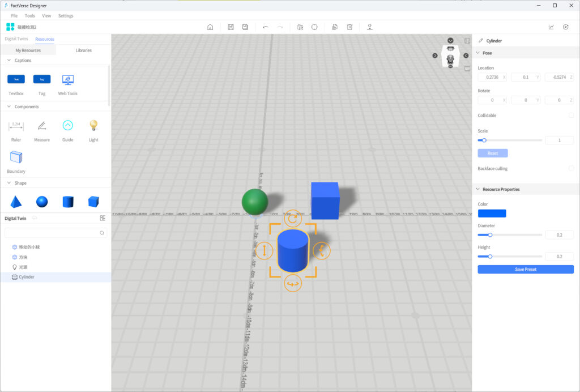The width and height of the screenshot is (580, 392).
Task: Click the document copy icon in the toolbar
Action: click(335, 27)
